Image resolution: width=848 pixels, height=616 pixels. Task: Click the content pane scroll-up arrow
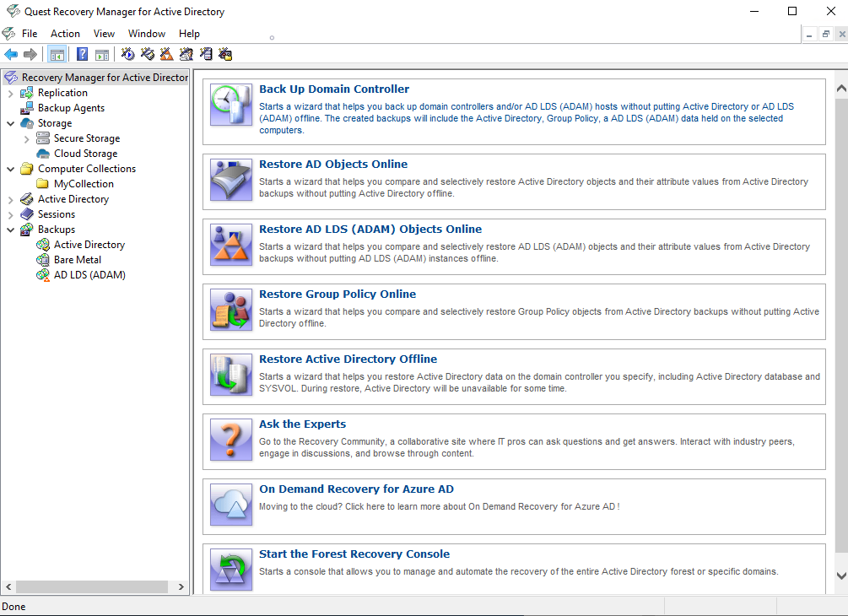[x=841, y=88]
